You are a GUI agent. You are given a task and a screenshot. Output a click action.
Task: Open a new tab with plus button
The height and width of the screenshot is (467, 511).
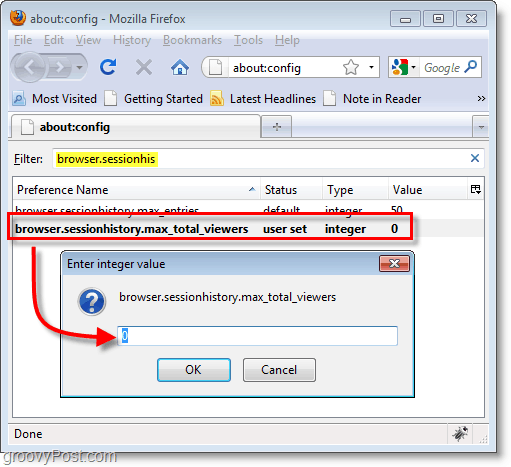point(277,127)
